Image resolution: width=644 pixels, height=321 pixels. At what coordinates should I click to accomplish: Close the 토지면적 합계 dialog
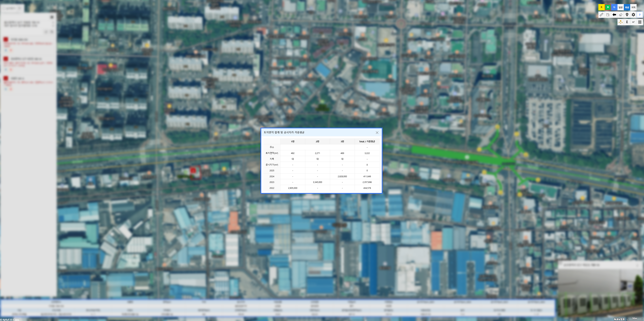(377, 133)
